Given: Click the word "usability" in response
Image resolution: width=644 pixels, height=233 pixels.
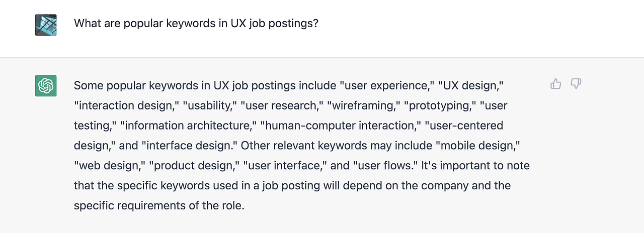Looking at the screenshot, I should click(209, 105).
